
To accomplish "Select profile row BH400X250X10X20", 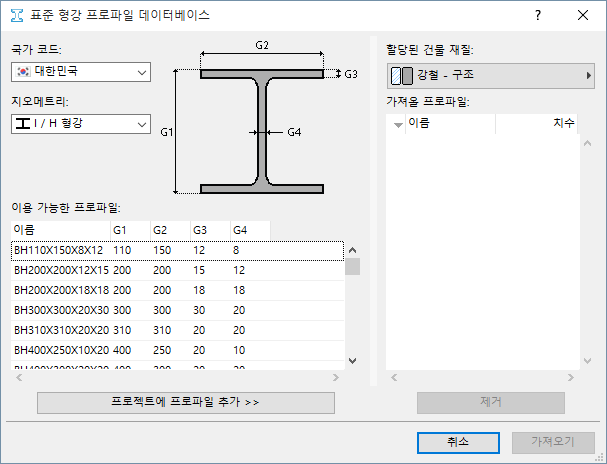I will [x=177, y=351].
